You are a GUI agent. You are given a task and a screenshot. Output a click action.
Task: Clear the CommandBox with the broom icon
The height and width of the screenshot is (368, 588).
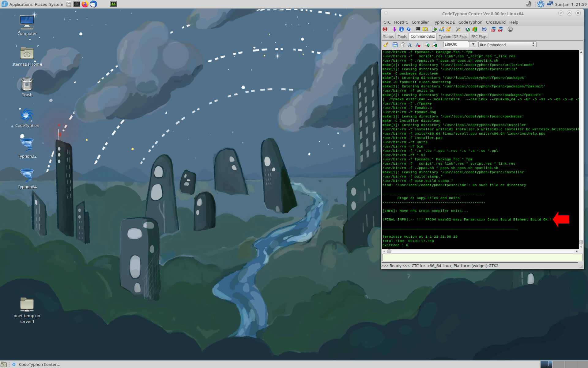(386, 45)
